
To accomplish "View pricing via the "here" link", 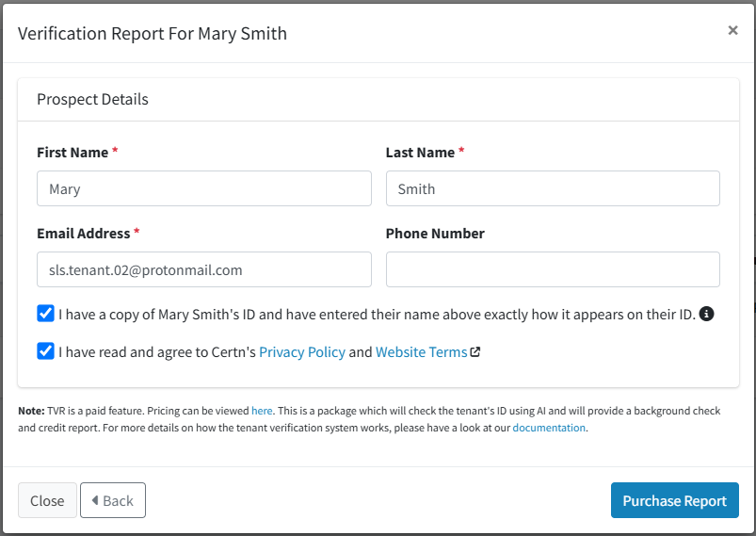I will [x=262, y=411].
